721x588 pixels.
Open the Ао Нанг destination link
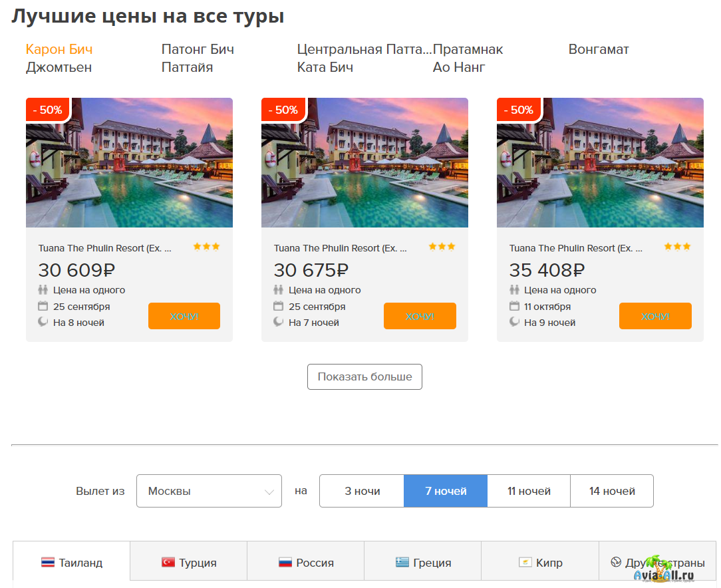coord(459,67)
